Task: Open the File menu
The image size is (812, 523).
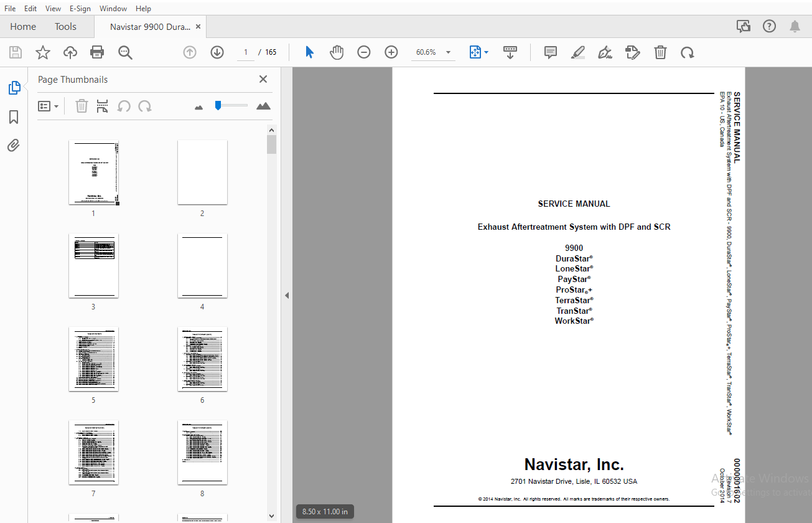Action: [10, 9]
